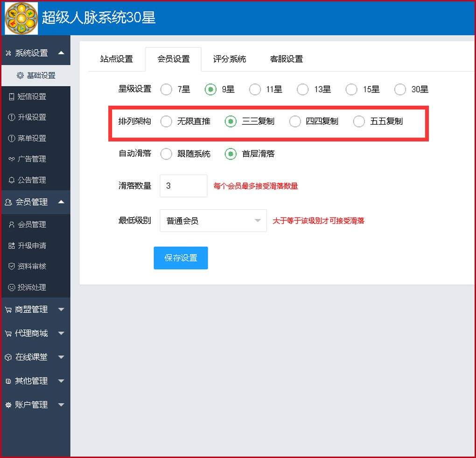Open 广告管理 from the sidebar
Viewport: 476px width, 458px height.
click(x=28, y=159)
